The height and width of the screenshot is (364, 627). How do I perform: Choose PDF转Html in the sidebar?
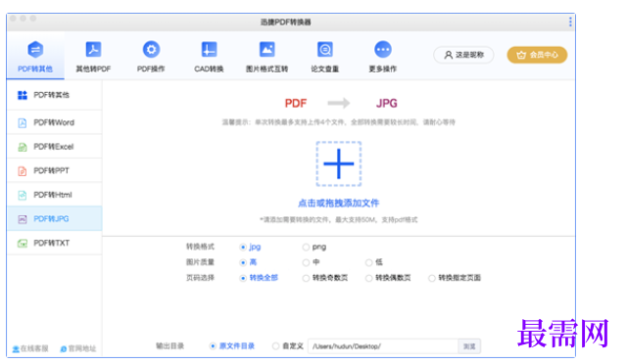pos(55,195)
